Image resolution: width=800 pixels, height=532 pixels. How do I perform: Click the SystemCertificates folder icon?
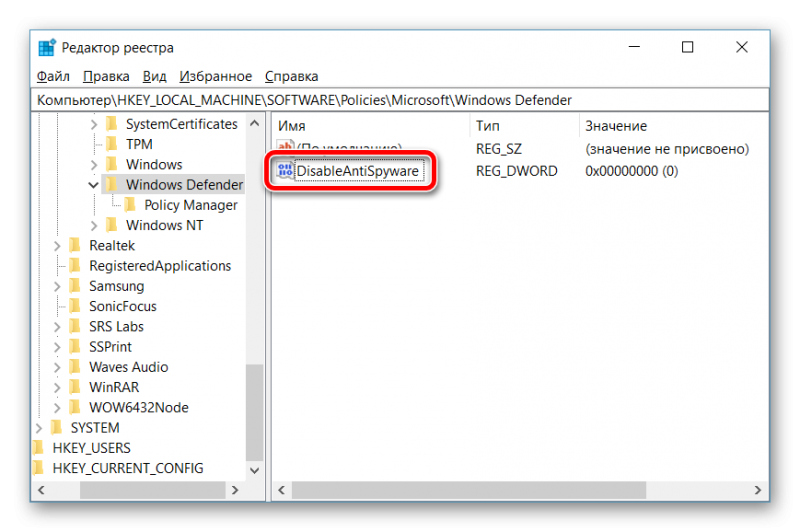pos(112,124)
